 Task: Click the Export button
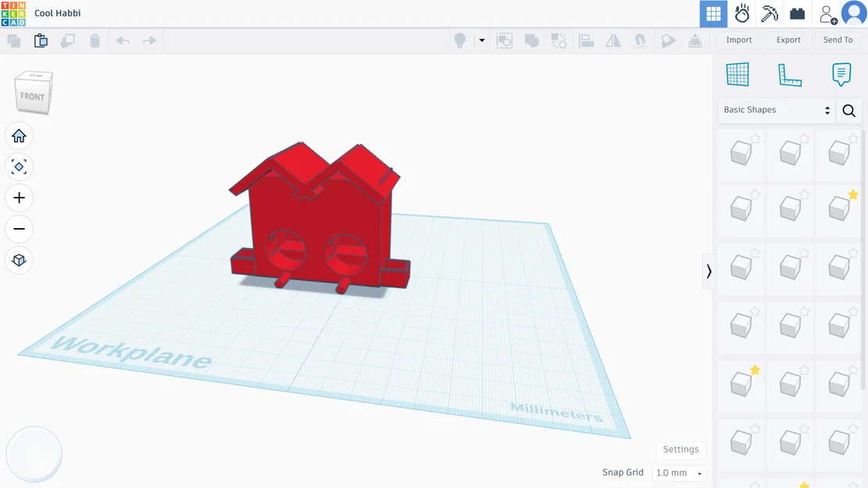click(788, 40)
